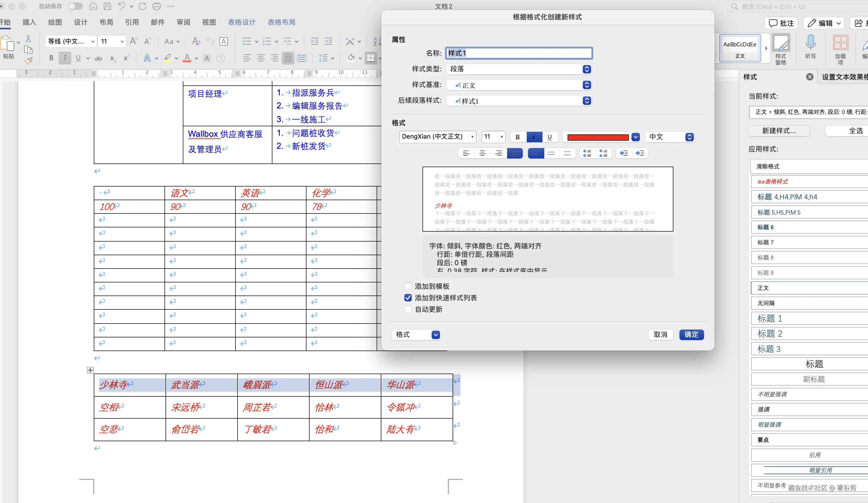Enable the 添加到模板 checkbox
The width and height of the screenshot is (868, 503).
coord(408,286)
